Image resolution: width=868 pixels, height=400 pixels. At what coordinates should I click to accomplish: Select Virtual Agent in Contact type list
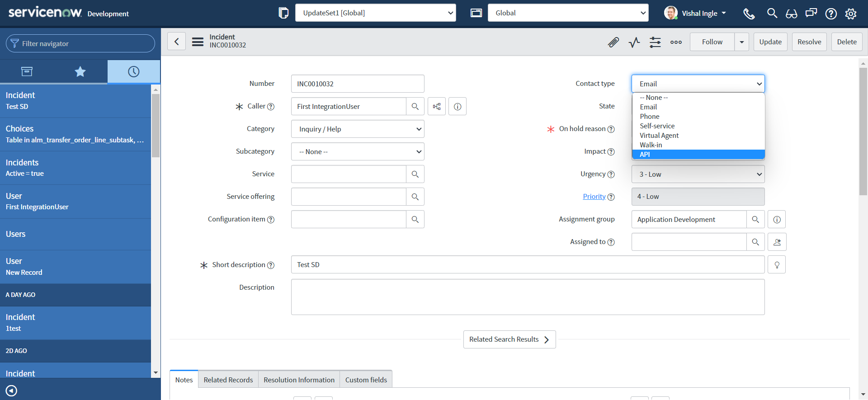(698, 136)
